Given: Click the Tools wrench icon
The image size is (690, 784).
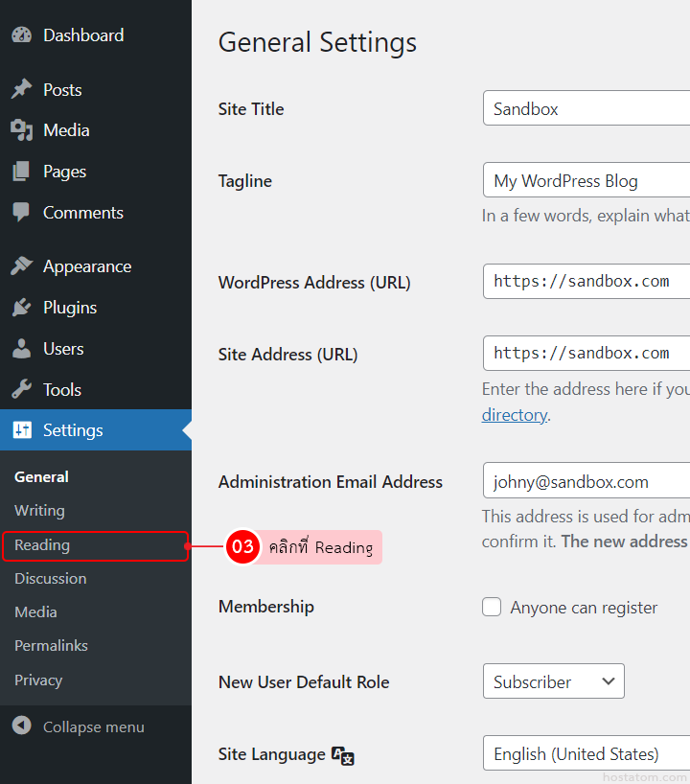Looking at the screenshot, I should [x=22, y=390].
